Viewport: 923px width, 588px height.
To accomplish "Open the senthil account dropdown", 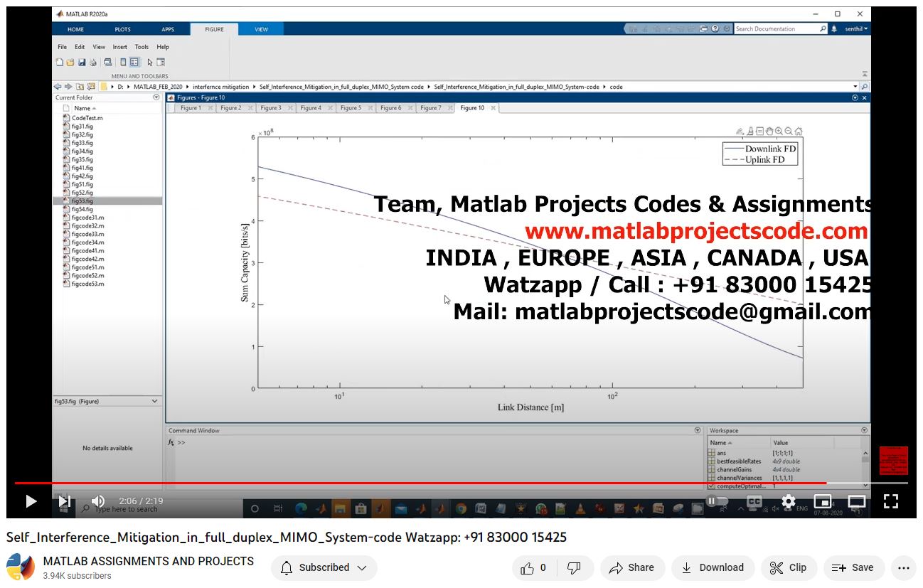I will (856, 28).
